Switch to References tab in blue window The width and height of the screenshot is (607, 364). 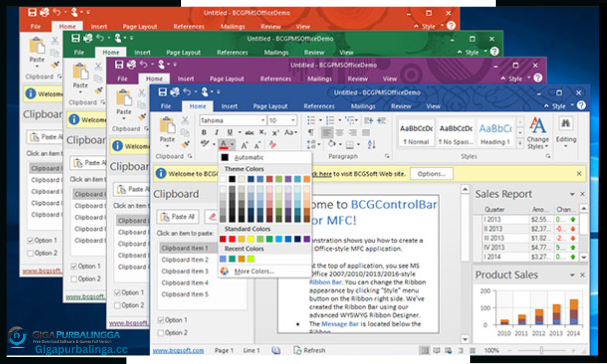point(319,106)
